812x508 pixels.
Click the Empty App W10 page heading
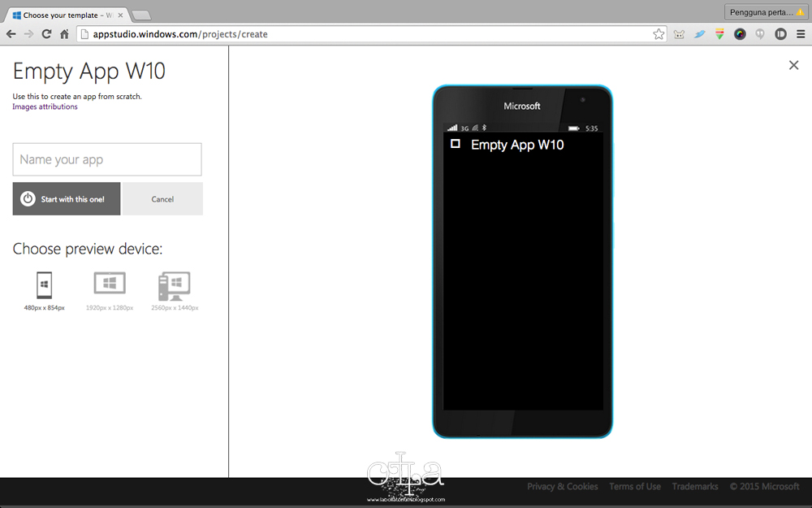[89, 72]
